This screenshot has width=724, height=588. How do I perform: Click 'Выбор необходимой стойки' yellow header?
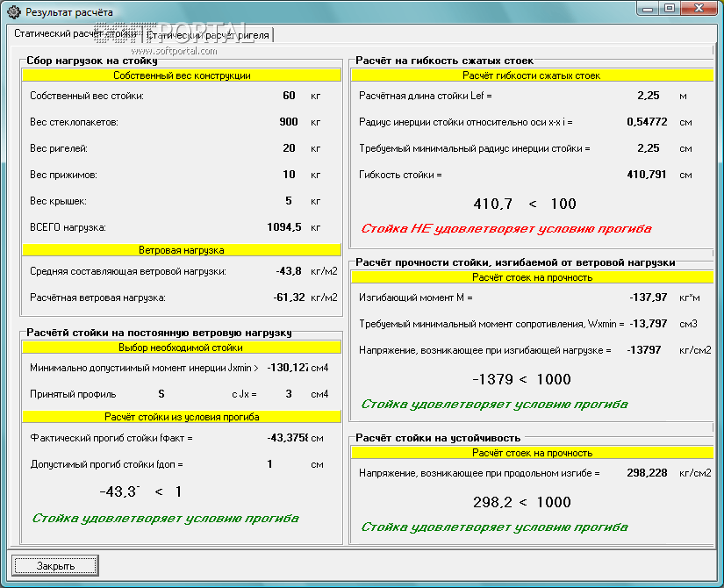coord(182,348)
